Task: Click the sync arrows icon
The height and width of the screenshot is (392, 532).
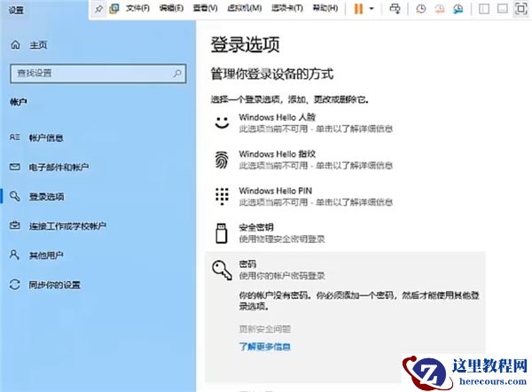Action: pos(14,284)
